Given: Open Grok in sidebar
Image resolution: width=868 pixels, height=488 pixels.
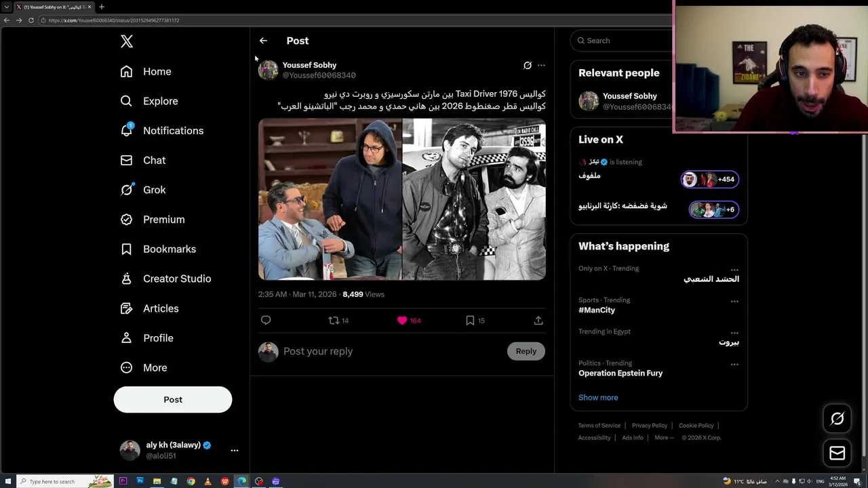Looking at the screenshot, I should pos(143,190).
